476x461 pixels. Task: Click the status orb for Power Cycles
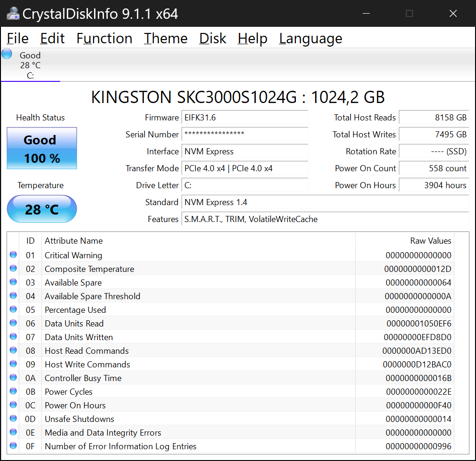(13, 391)
